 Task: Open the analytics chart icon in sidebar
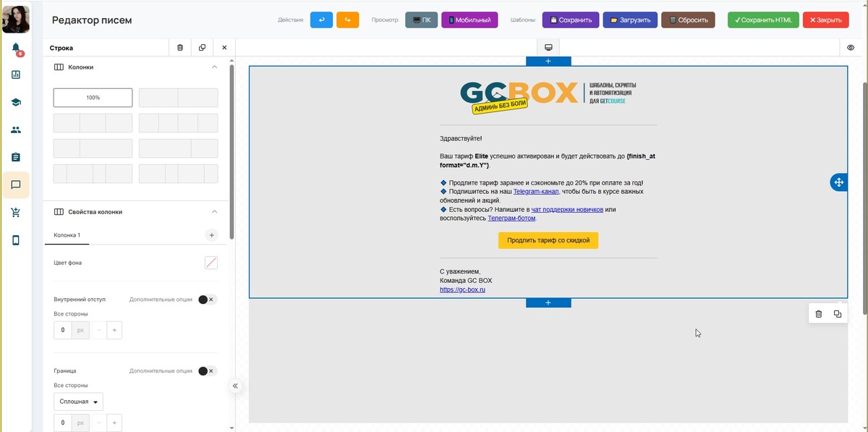pos(16,75)
